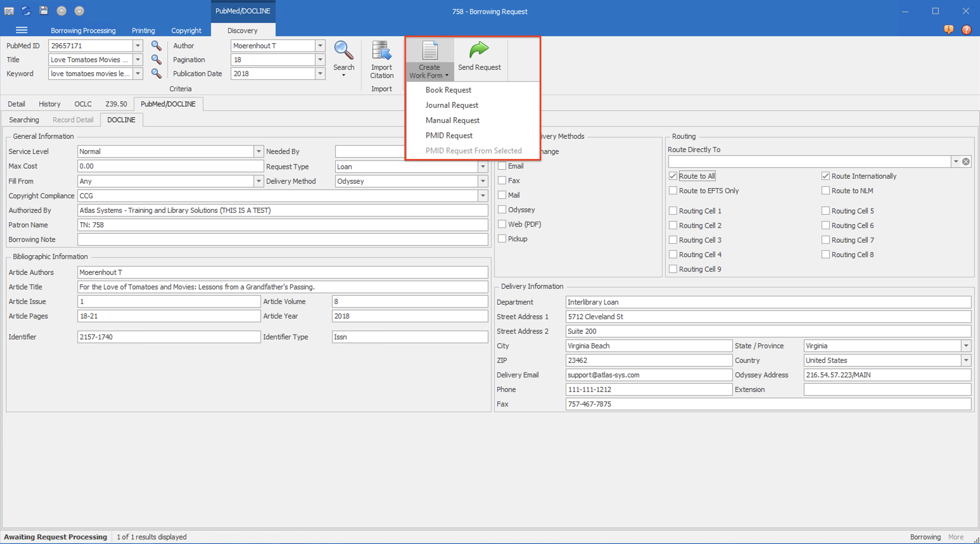Image resolution: width=980 pixels, height=544 pixels.
Task: Click into the Borrowing Note field
Action: [282, 239]
